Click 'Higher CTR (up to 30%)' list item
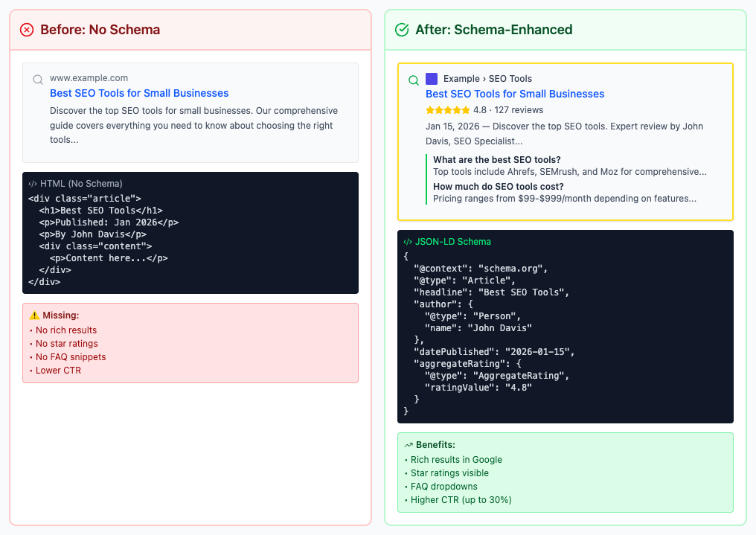 point(461,500)
